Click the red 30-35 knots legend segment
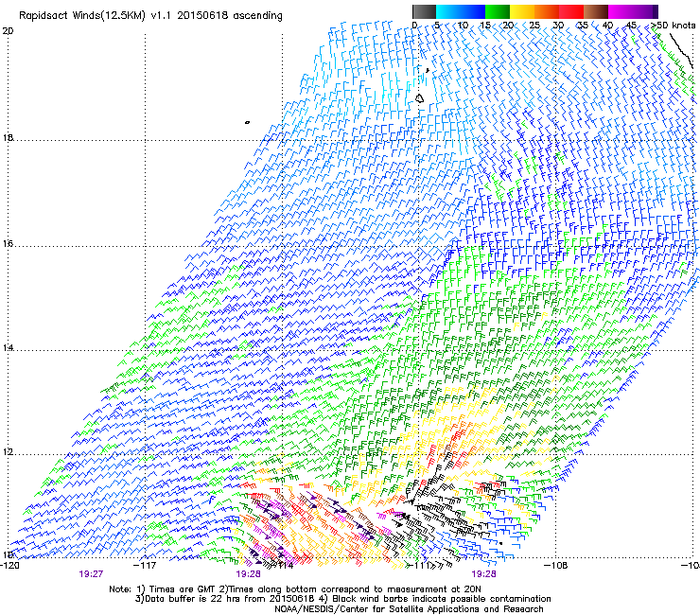 571,11
